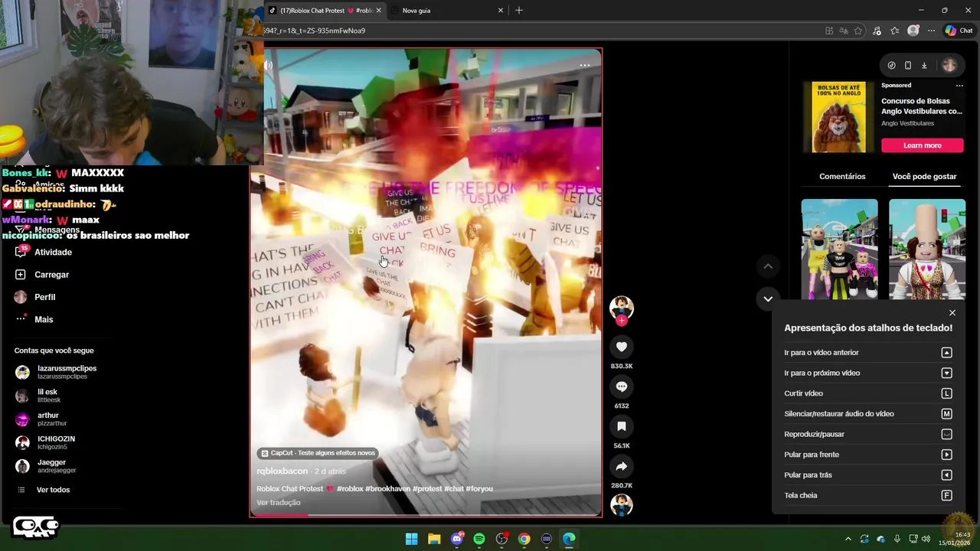Open recommended video with tall-hat avatar
The image size is (980, 551).
[x=927, y=249]
